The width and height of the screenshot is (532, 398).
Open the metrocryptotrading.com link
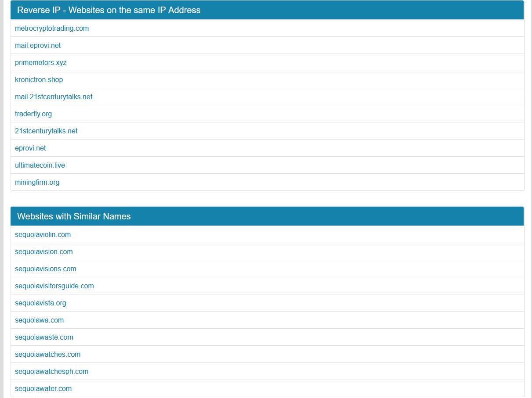coord(52,28)
